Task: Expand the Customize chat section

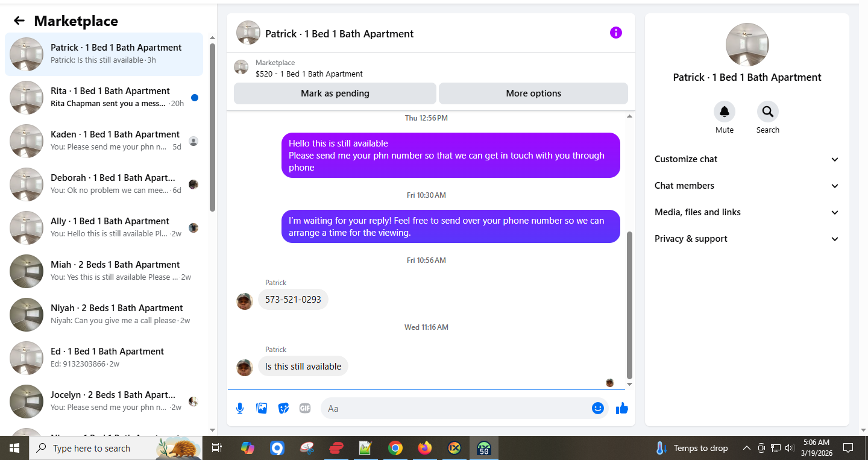Action: point(747,159)
